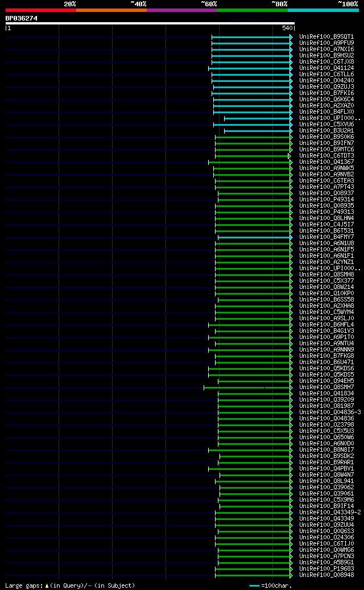Select the UniRef100_A2XAZ0 label
The image size is (364, 590).
[x=326, y=106]
